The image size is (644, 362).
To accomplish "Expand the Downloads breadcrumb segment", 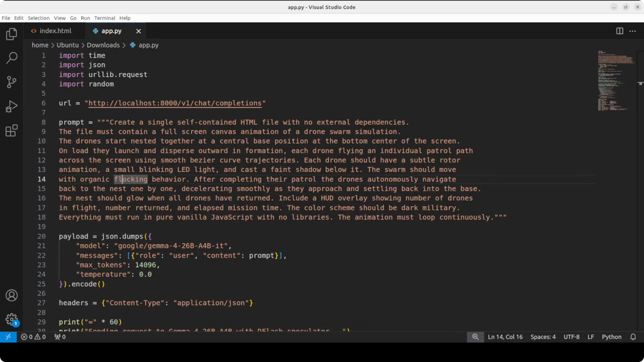I will coord(103,45).
